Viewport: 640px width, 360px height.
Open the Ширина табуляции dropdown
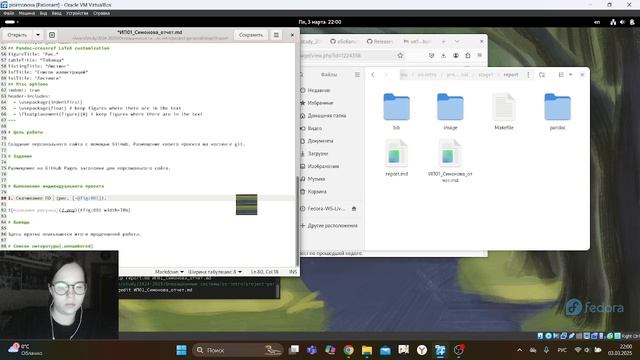(215, 272)
